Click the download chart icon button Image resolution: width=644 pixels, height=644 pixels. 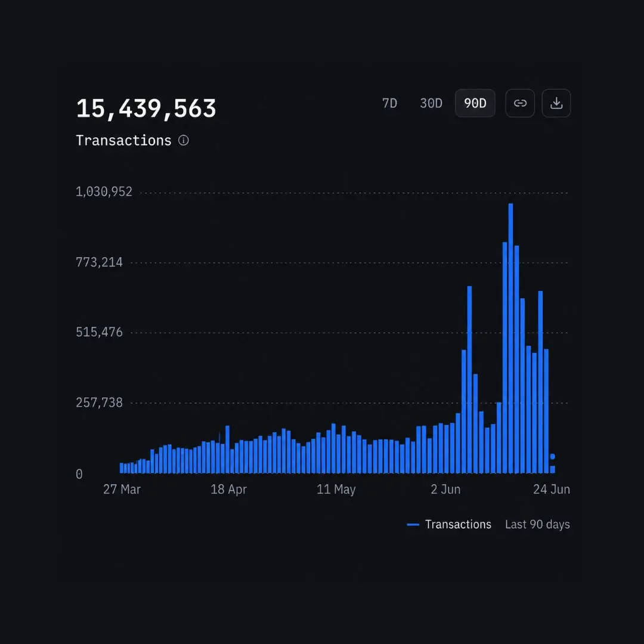pos(556,103)
